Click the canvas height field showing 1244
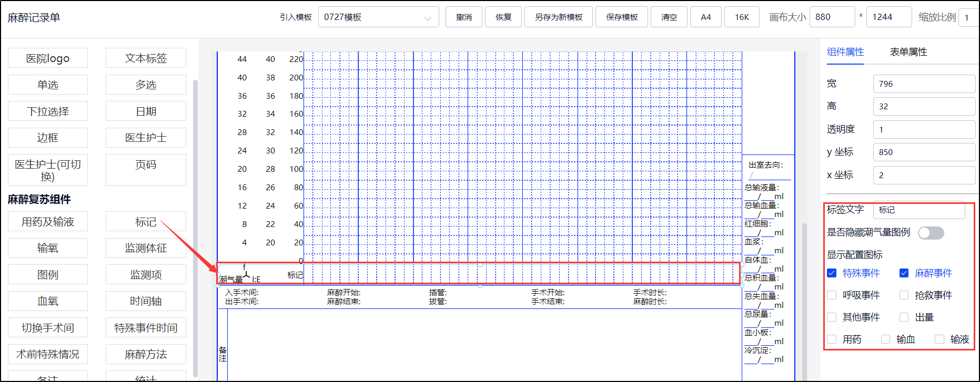The width and height of the screenshot is (980, 382). (889, 17)
